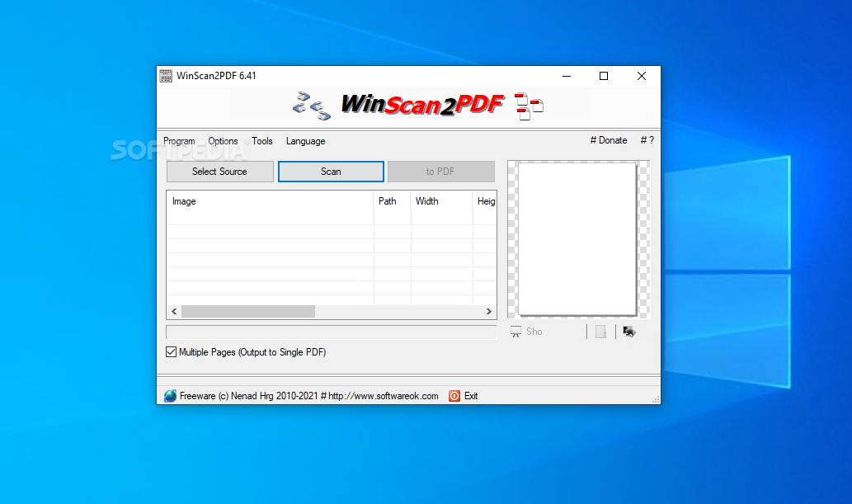Click the Height column header
The image size is (852, 504).
(485, 201)
